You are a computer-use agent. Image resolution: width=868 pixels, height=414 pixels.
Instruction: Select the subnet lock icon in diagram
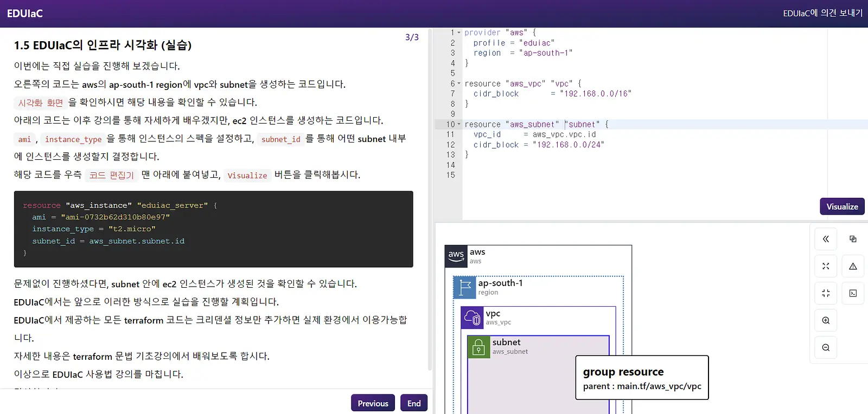478,347
